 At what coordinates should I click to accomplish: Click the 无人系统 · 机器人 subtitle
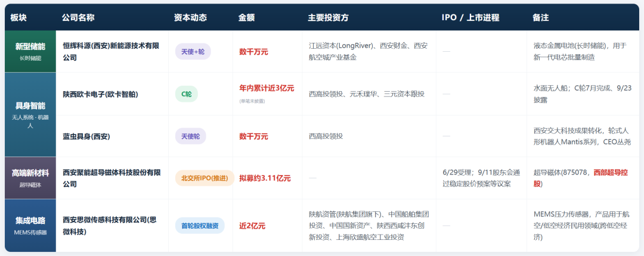(x=30, y=122)
